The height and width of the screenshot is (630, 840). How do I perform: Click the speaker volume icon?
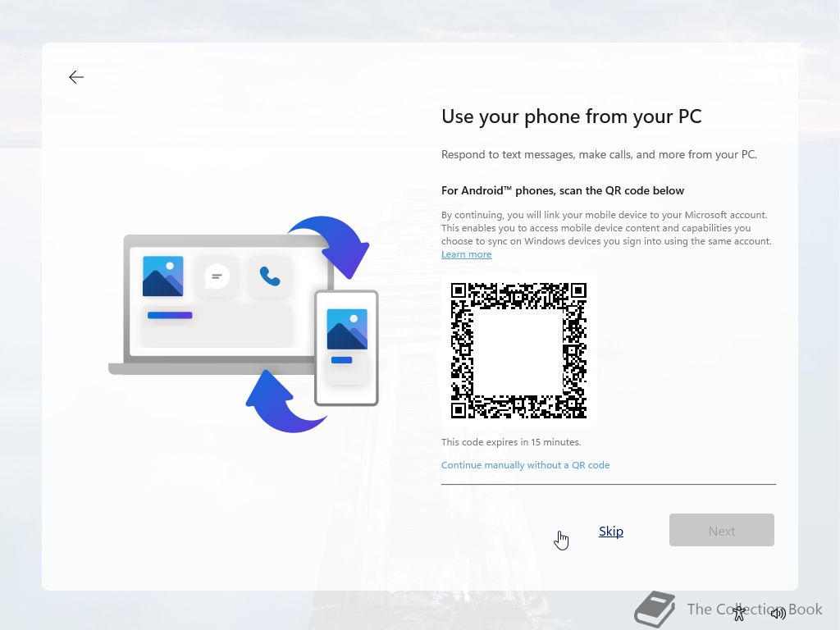(x=778, y=612)
